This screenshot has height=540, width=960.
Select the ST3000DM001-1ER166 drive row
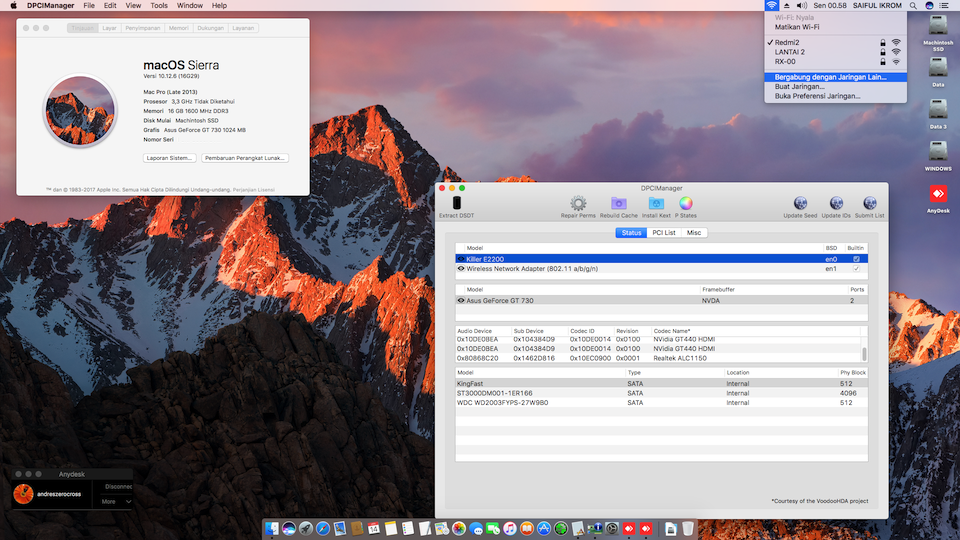(x=661, y=393)
